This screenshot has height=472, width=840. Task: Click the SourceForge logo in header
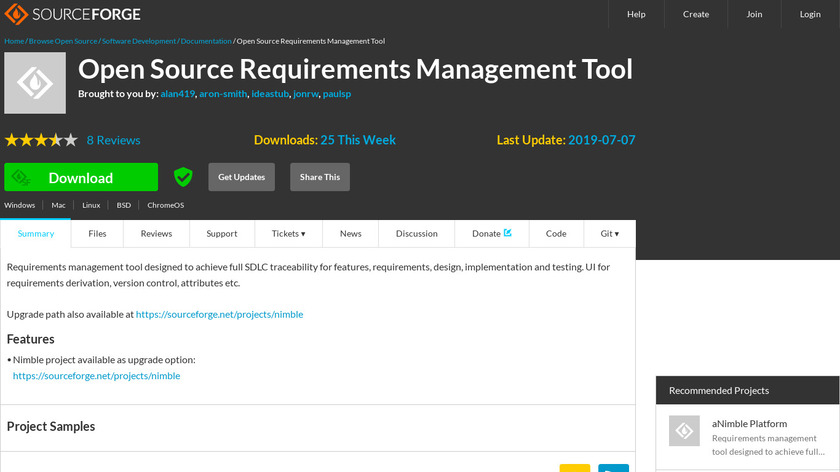72,14
